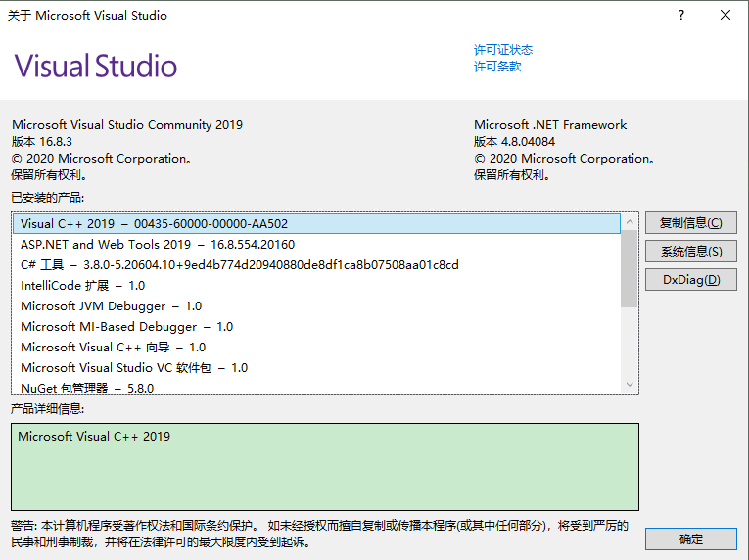The image size is (749, 560).
Task: Click the 版本 4.8.04084 text
Action: coord(514,141)
